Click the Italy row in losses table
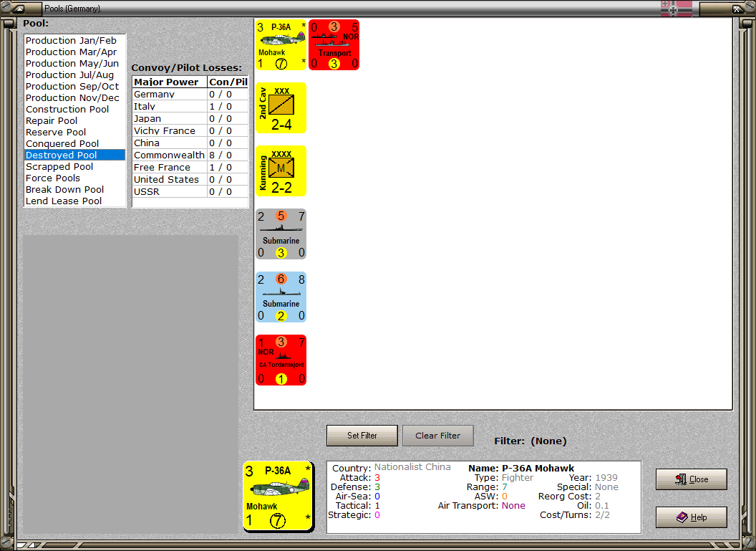The width and height of the screenshot is (756, 551). click(x=190, y=107)
